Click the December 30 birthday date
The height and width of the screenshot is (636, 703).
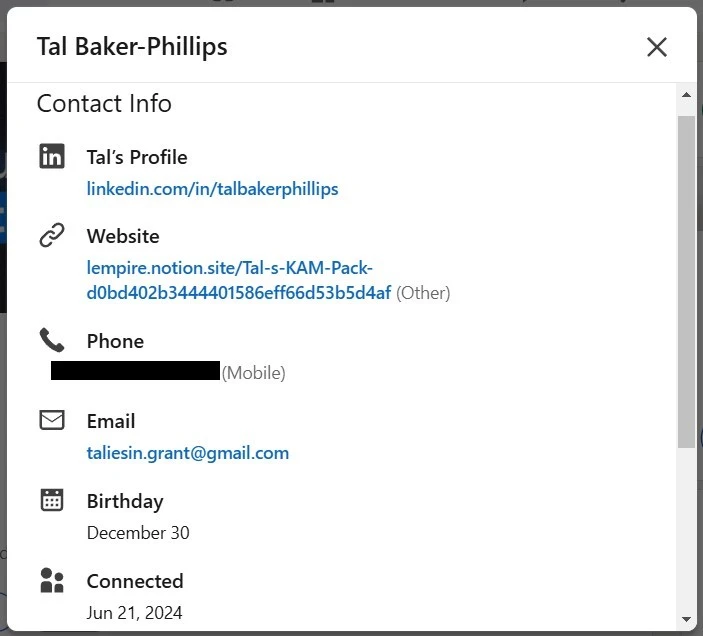pos(138,533)
